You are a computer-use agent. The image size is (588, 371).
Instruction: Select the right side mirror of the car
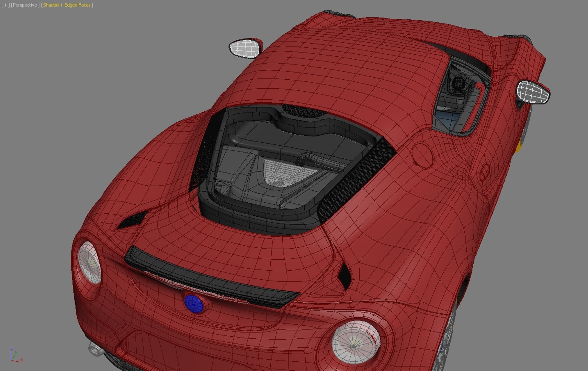click(533, 92)
